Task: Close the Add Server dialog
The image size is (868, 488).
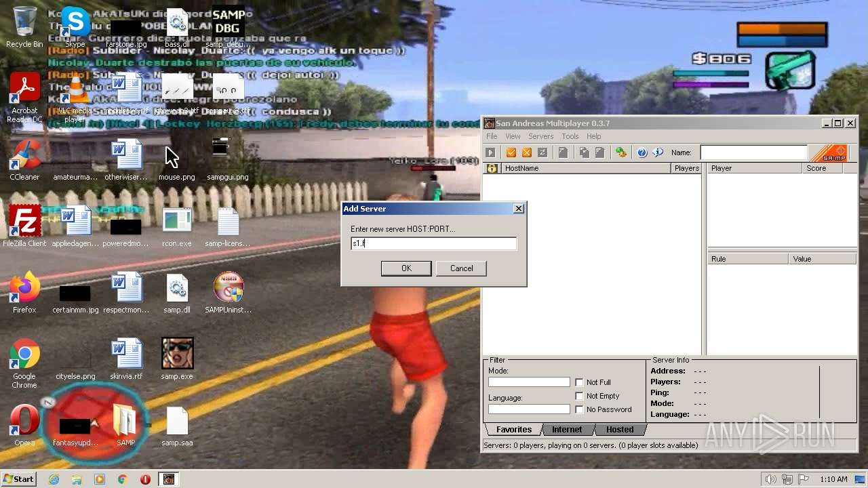Action: [x=519, y=209]
